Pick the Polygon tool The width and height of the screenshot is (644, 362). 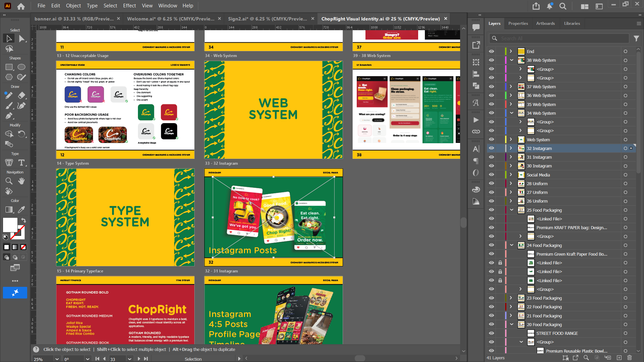coord(9,77)
